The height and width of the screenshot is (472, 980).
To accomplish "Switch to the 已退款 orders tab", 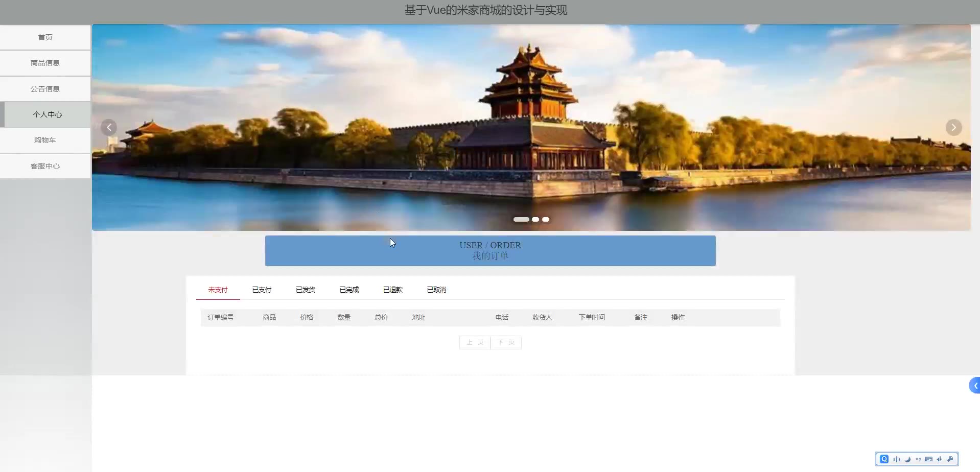I will (393, 290).
